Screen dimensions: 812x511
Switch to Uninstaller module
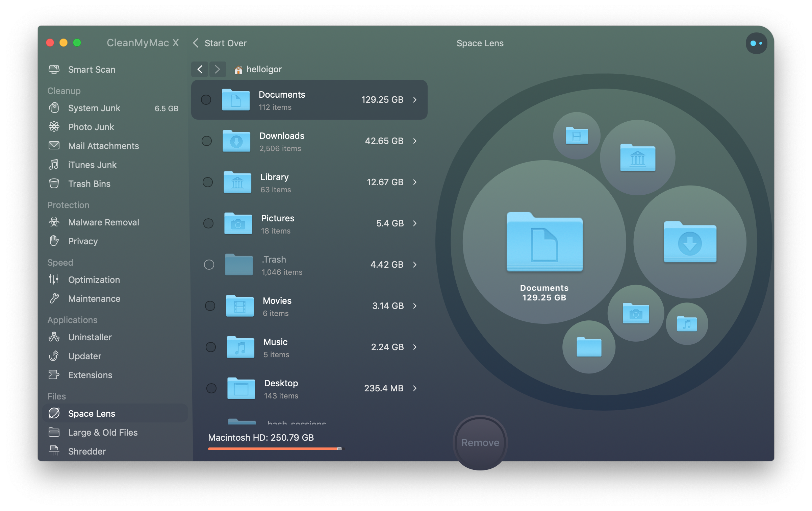click(x=115, y=337)
